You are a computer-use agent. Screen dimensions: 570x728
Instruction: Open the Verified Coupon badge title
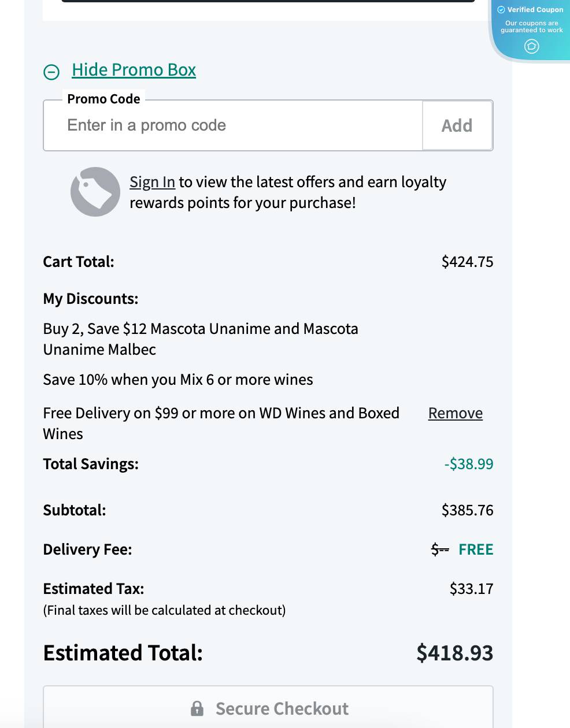click(x=535, y=10)
